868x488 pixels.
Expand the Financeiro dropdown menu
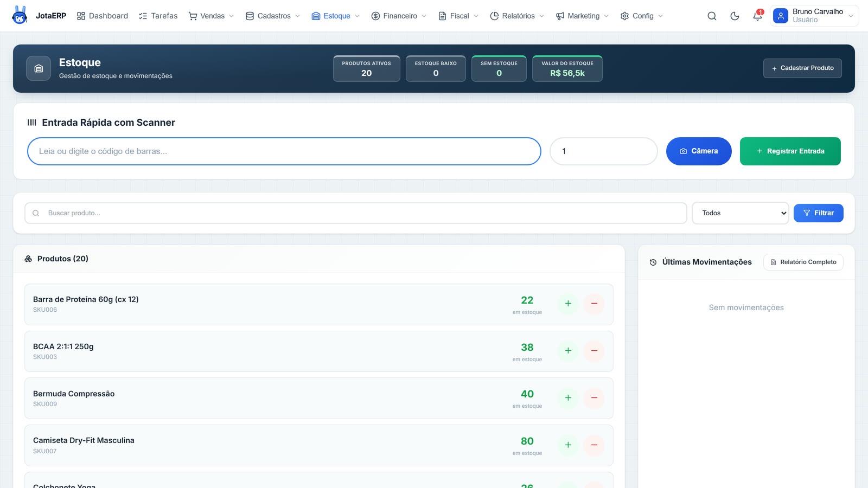[399, 16]
